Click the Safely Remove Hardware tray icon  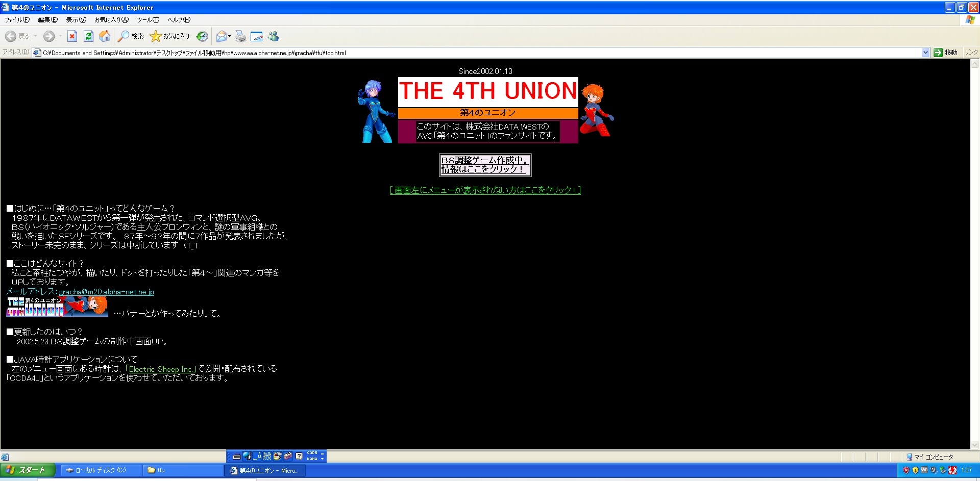[943, 470]
